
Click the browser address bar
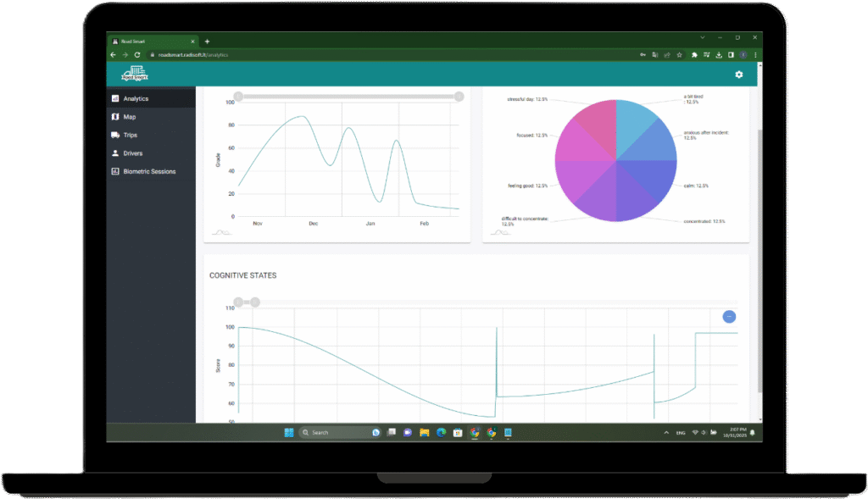click(381, 55)
